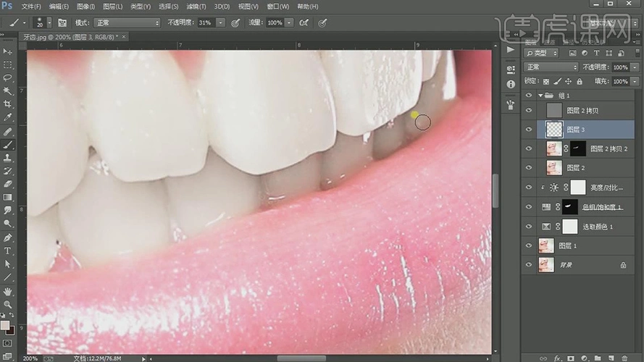Click the 图层 1 layer thumbnail
The height and width of the screenshot is (362, 644).
pyautogui.click(x=546, y=246)
